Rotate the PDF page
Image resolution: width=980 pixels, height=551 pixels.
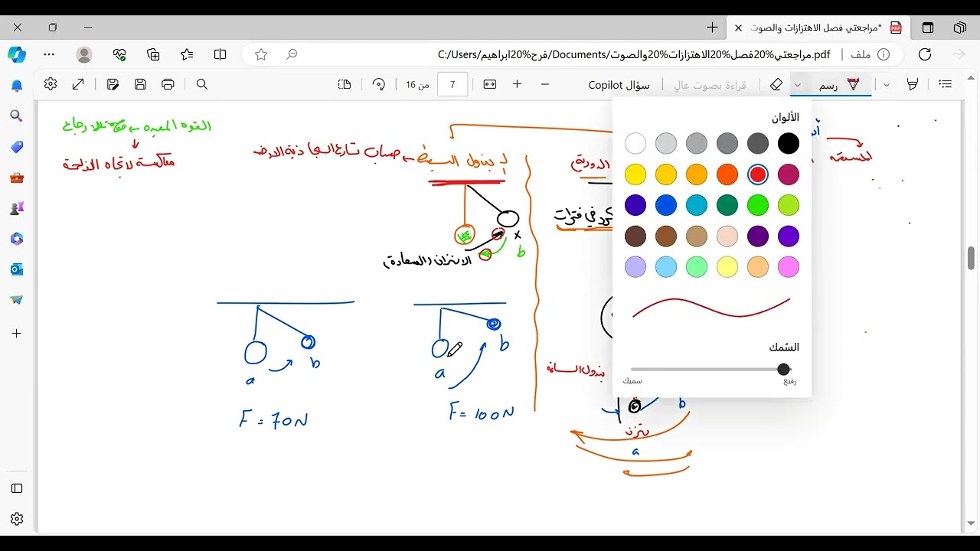[x=378, y=84]
